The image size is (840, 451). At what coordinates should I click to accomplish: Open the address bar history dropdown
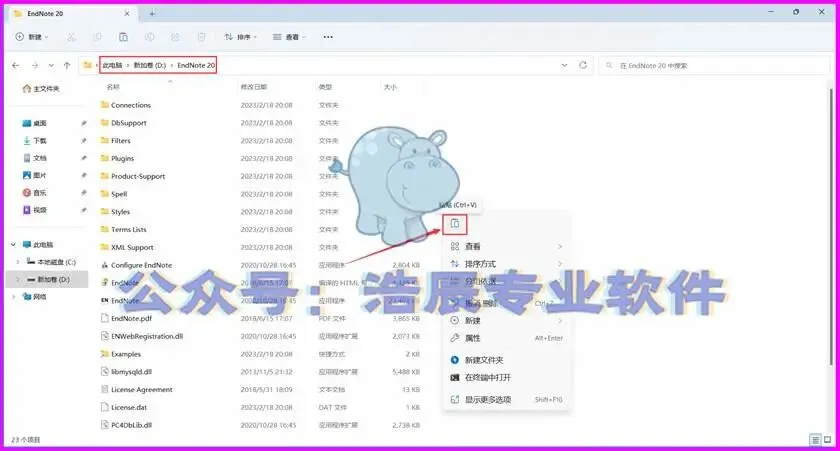click(x=564, y=65)
